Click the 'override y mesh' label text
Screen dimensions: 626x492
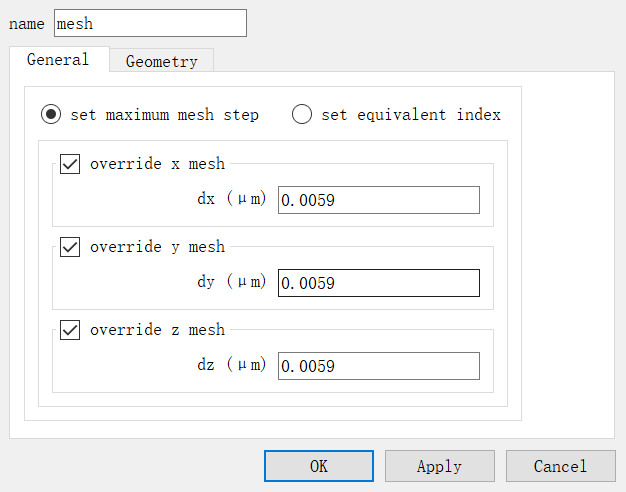coord(157,247)
